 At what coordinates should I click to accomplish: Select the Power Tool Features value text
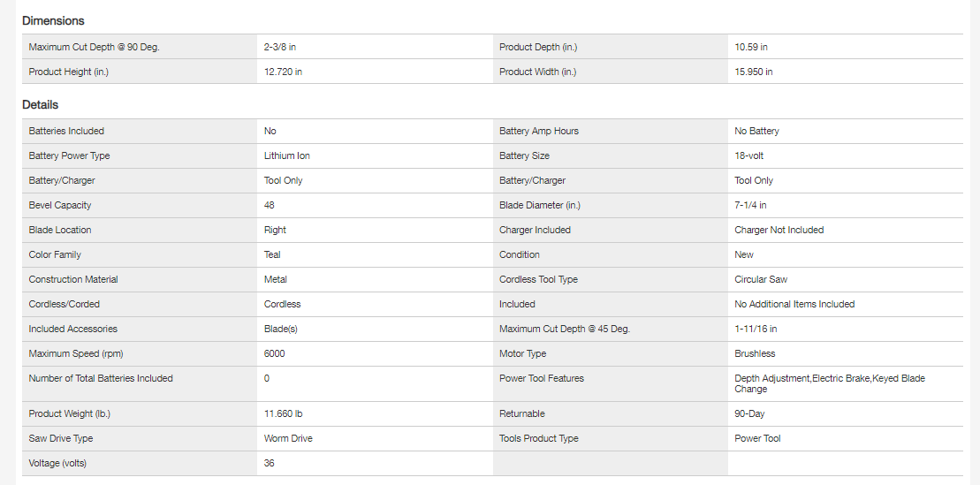829,383
